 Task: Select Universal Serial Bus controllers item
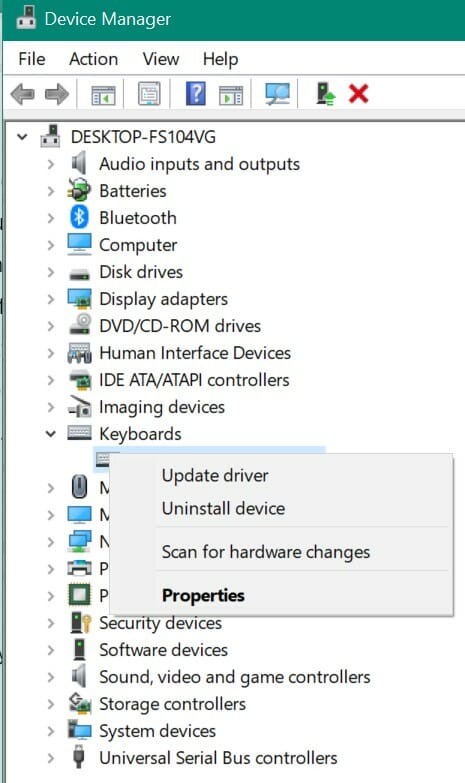(218, 758)
